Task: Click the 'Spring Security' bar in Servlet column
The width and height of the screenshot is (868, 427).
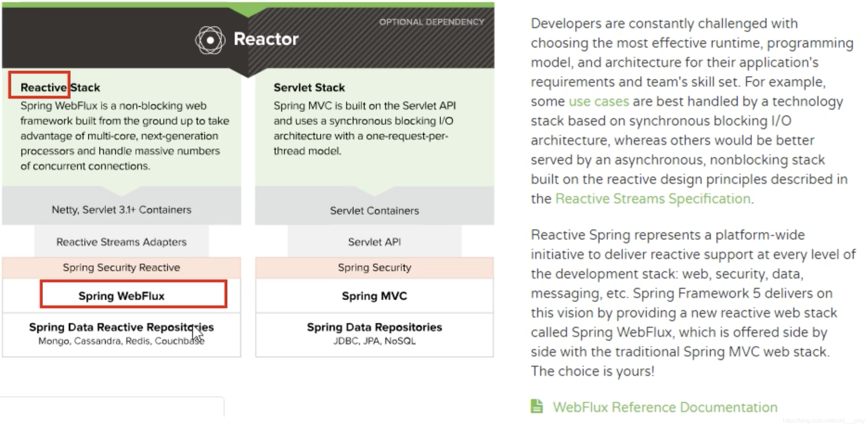Action: 375,268
